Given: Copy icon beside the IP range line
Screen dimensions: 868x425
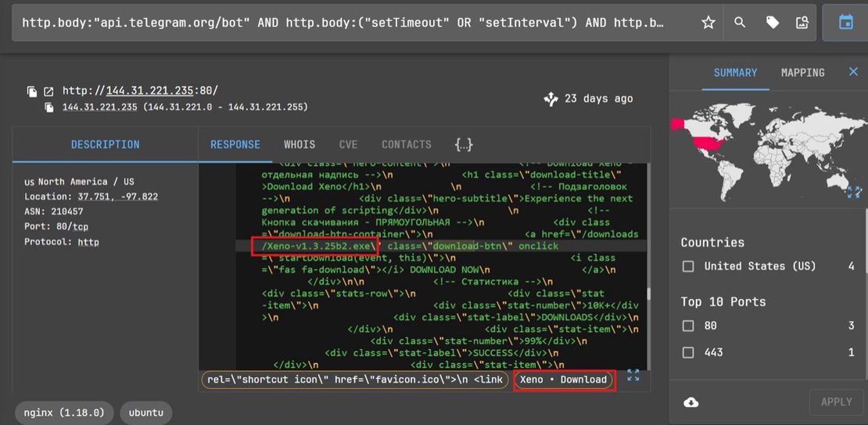Looking at the screenshot, I should (50, 107).
